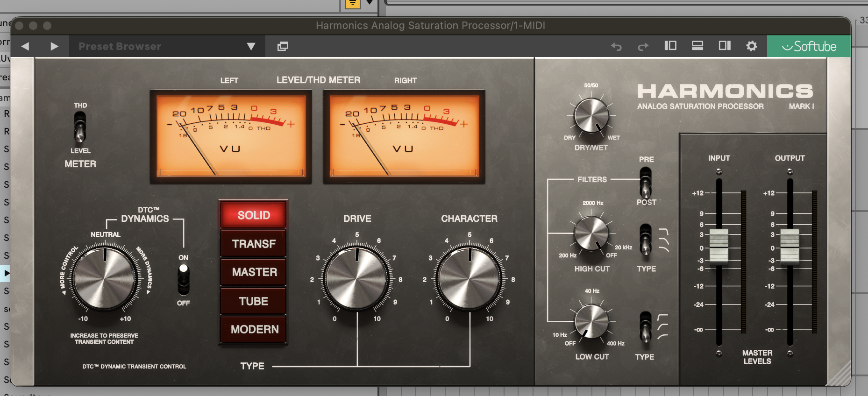The height and width of the screenshot is (396, 868).
Task: Click the 'ANALOG SATURATION PROCESSOR' subtitle
Action: point(700,106)
